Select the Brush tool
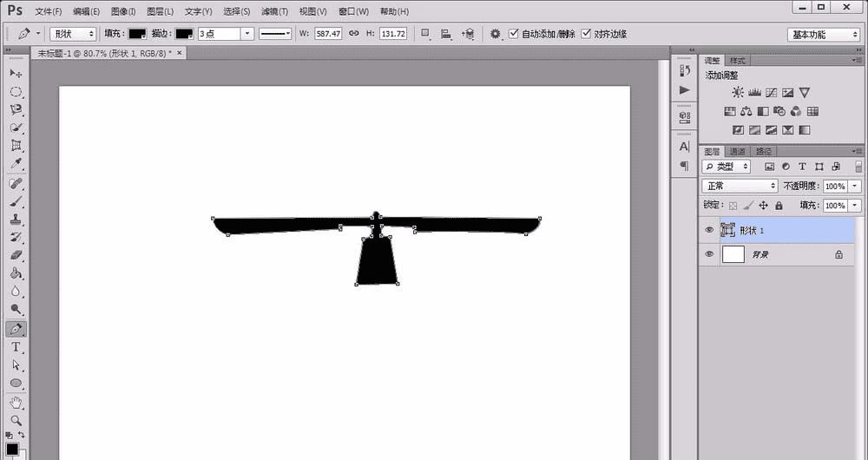This screenshot has height=460, width=868. click(16, 201)
